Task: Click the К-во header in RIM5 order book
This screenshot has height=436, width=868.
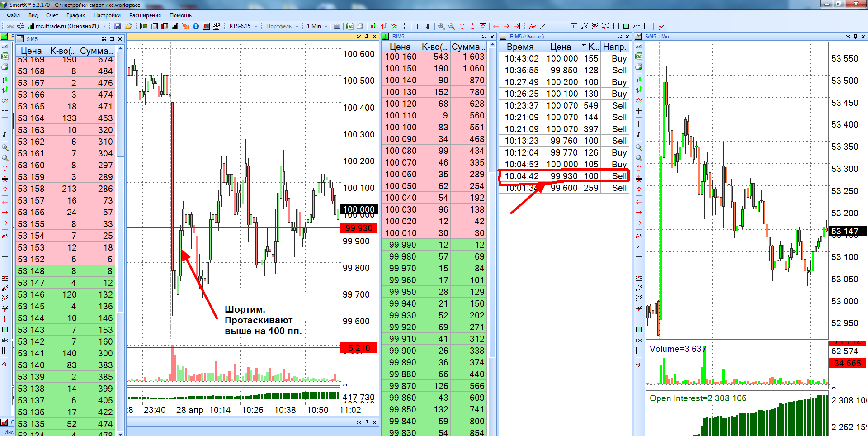Action: (x=434, y=47)
